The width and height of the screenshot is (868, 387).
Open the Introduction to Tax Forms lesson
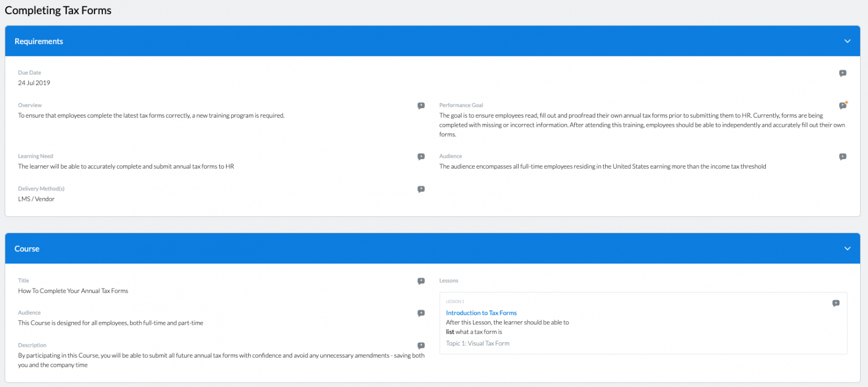[x=481, y=313]
